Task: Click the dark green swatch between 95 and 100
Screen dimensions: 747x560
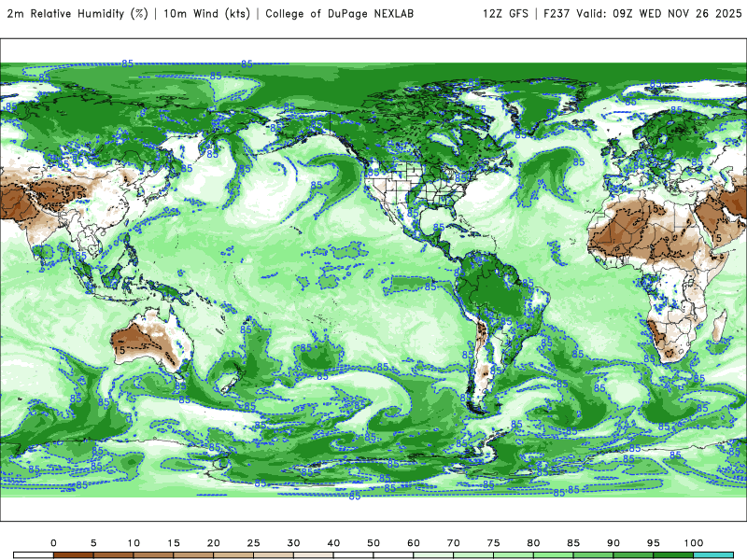Action: click(673, 555)
